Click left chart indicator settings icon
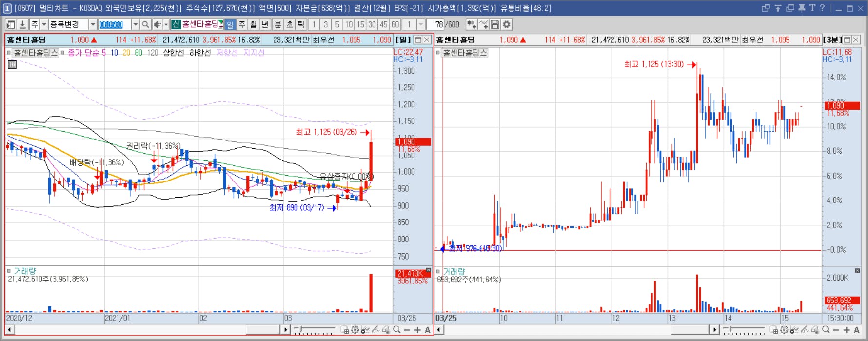The image size is (868, 341). 365,330
